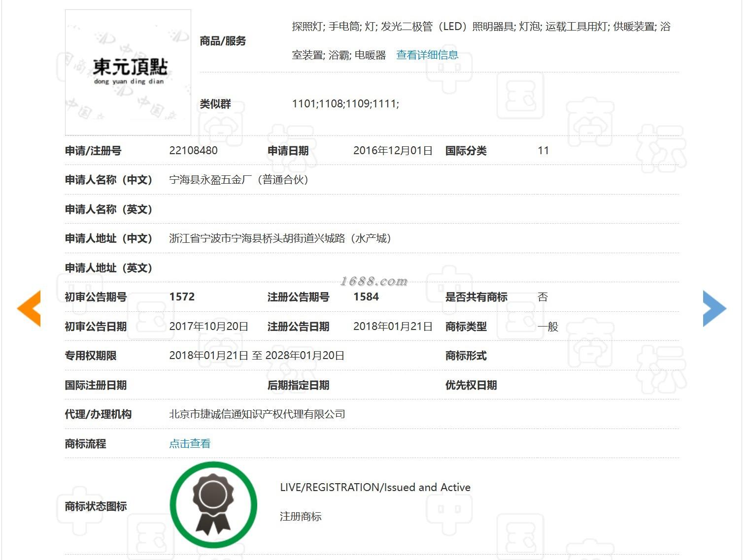Viewport: 747px width, 560px height.
Task: Click preliminary announcement issue number 1572
Action: [182, 297]
